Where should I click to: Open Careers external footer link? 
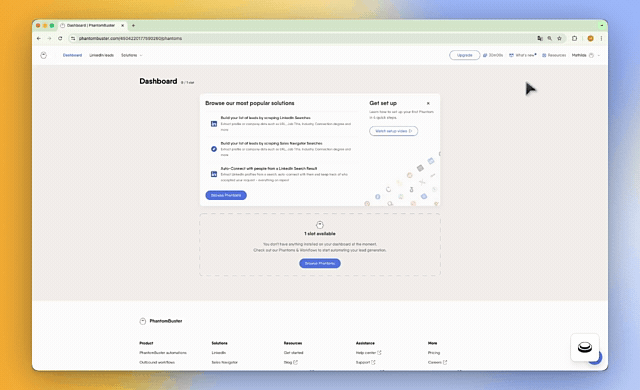437,362
